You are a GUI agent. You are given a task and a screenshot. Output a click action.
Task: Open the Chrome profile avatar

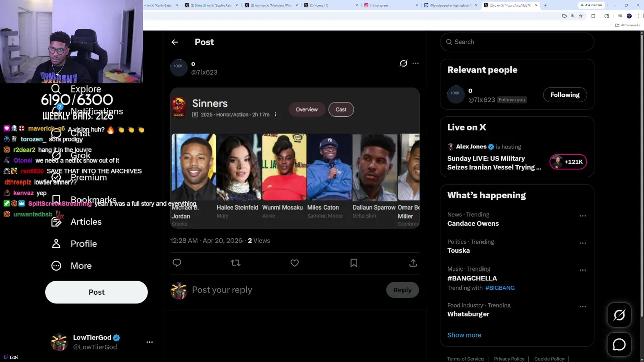pos(629,16)
